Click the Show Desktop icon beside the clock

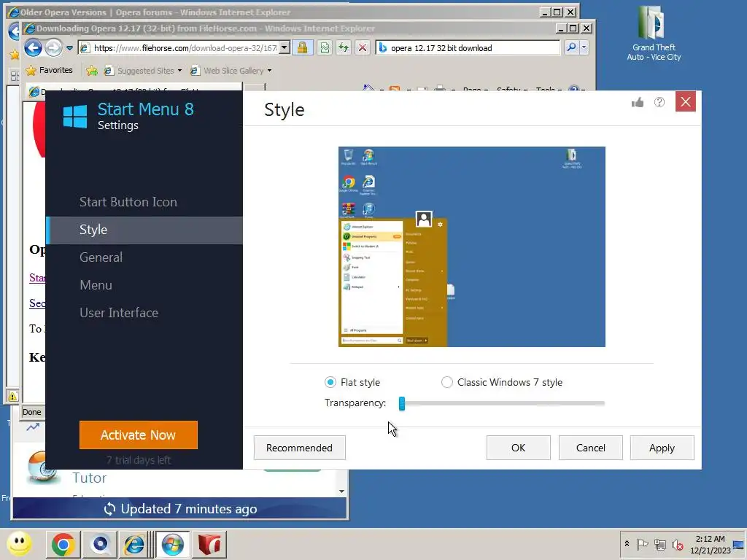click(739, 544)
